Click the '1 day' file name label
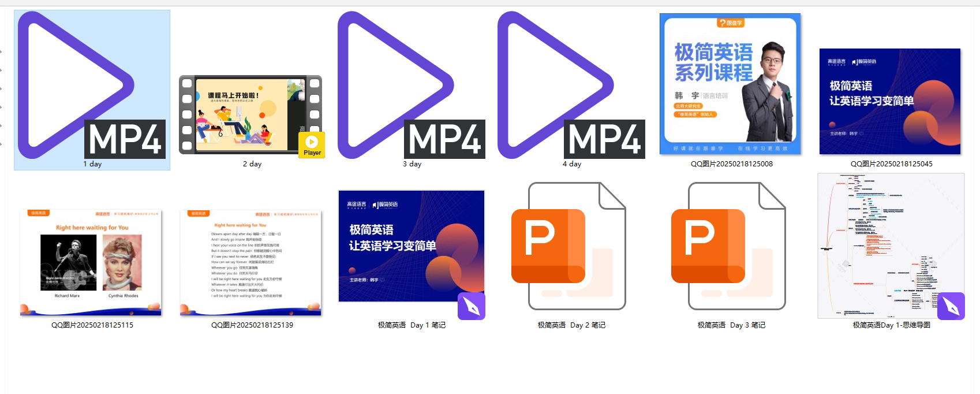 tap(92, 164)
